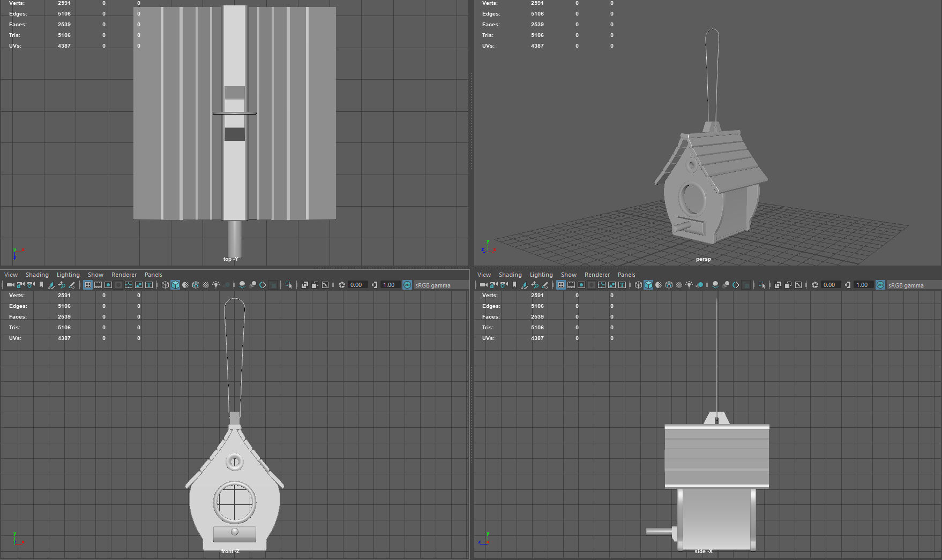Toggle Resolution Gate in front view toolbar
This screenshot has width=942, height=560.
(108, 285)
